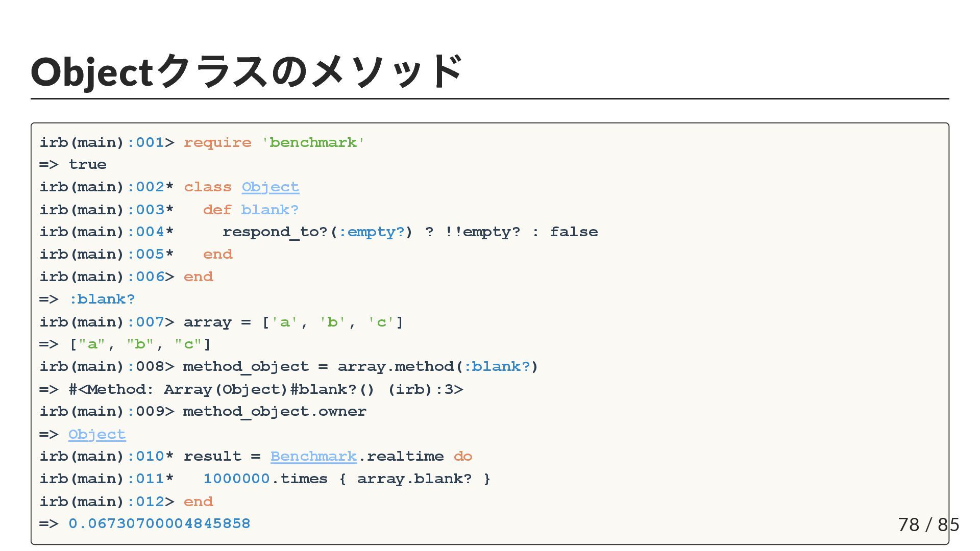Click the array assignment on line 007
The height and width of the screenshot is (551, 980).
[293, 322]
